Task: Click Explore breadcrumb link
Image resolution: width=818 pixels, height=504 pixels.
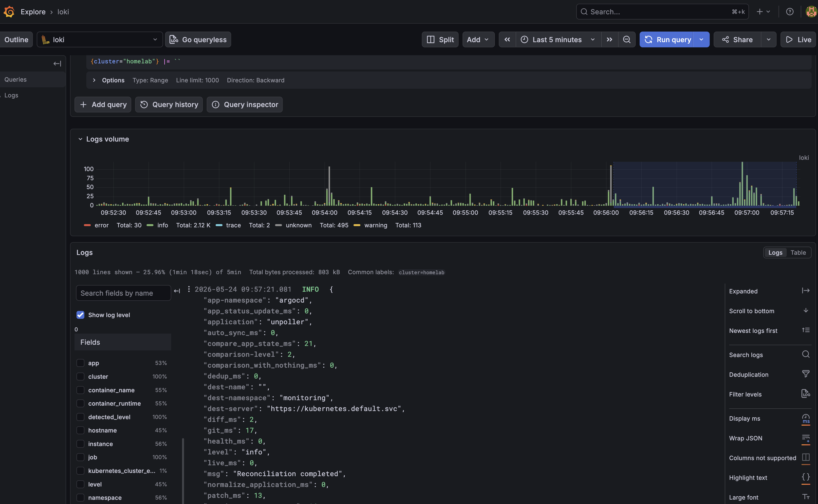Action: click(33, 12)
